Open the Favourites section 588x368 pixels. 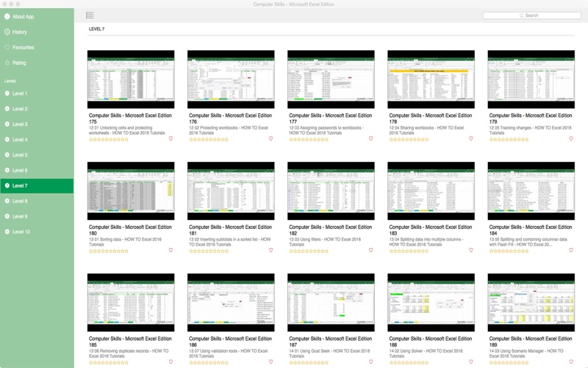tap(37, 47)
